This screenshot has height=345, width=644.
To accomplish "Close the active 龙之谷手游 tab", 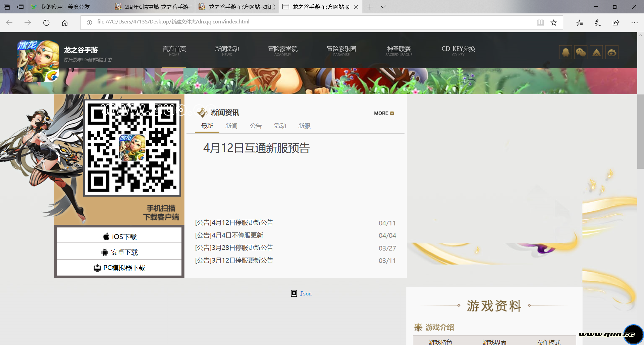I will tap(356, 7).
